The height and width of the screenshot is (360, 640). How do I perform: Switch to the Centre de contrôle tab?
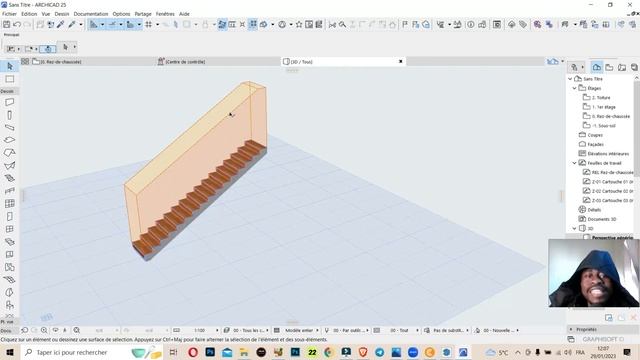click(185, 62)
